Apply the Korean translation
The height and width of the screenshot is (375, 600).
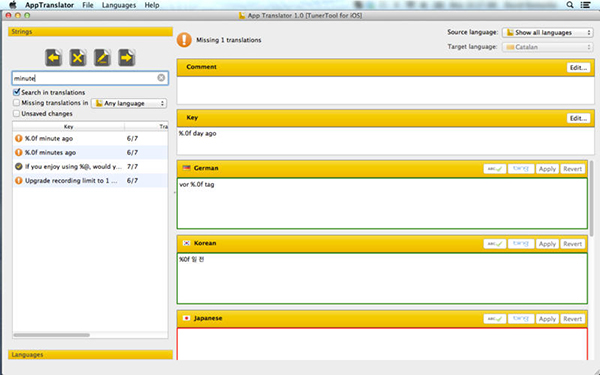547,244
